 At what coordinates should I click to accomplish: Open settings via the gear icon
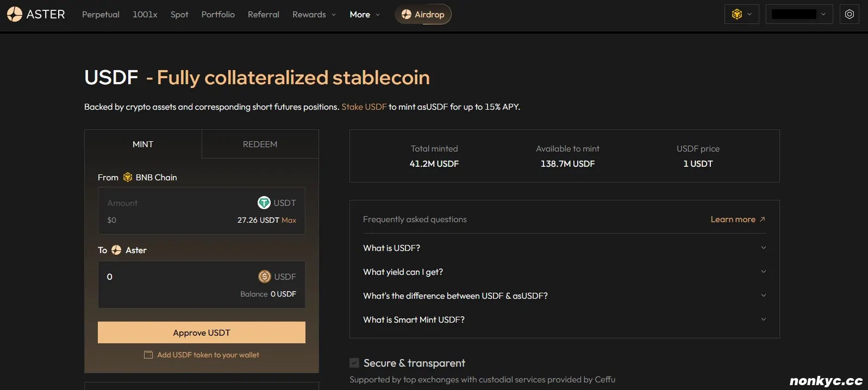[x=849, y=14]
